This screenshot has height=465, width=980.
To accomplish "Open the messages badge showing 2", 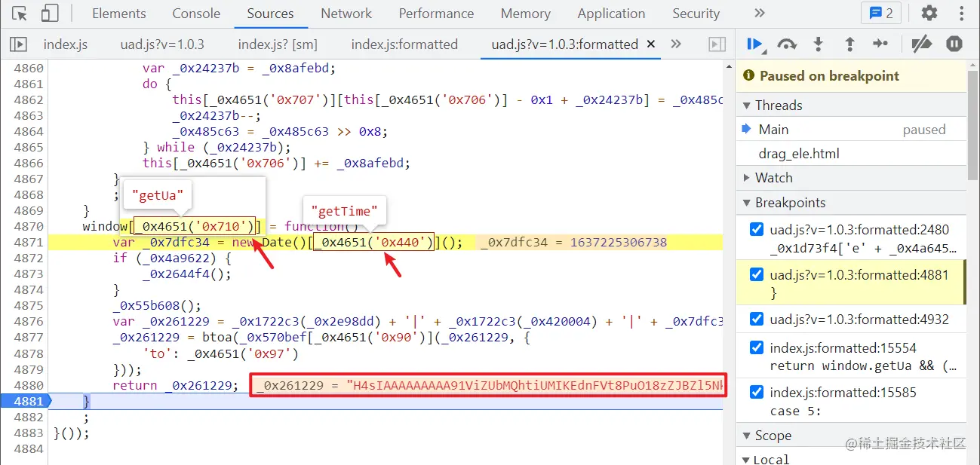I will (x=881, y=13).
